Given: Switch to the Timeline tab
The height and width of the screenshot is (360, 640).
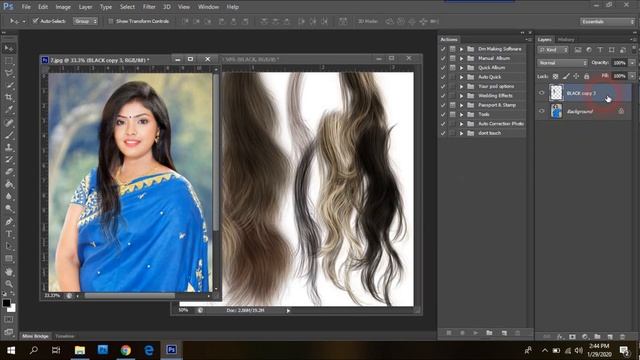Looking at the screenshot, I should click(64, 336).
